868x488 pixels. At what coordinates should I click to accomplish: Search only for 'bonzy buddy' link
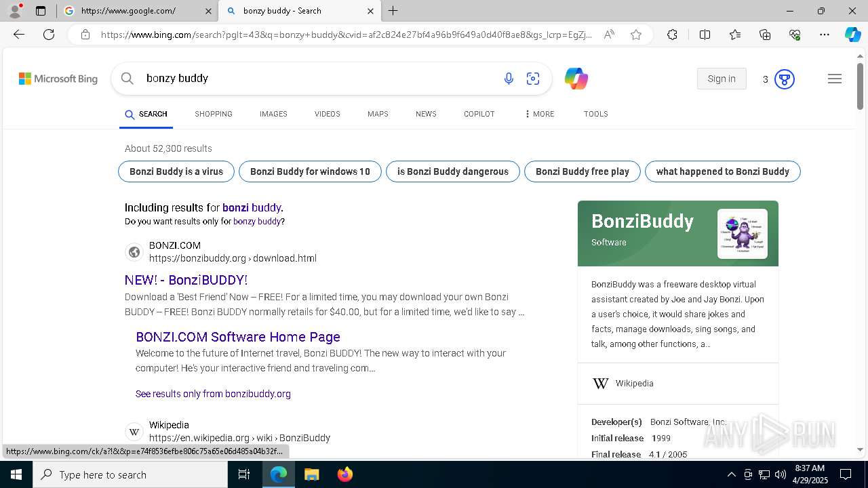[257, 222]
